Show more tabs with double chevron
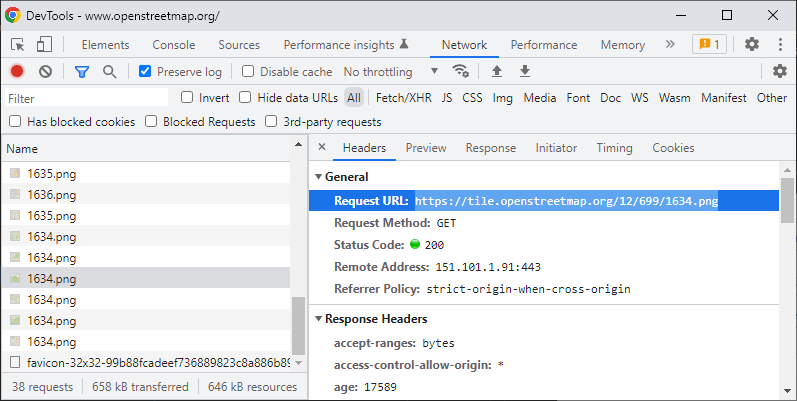797x401 pixels. tap(670, 44)
